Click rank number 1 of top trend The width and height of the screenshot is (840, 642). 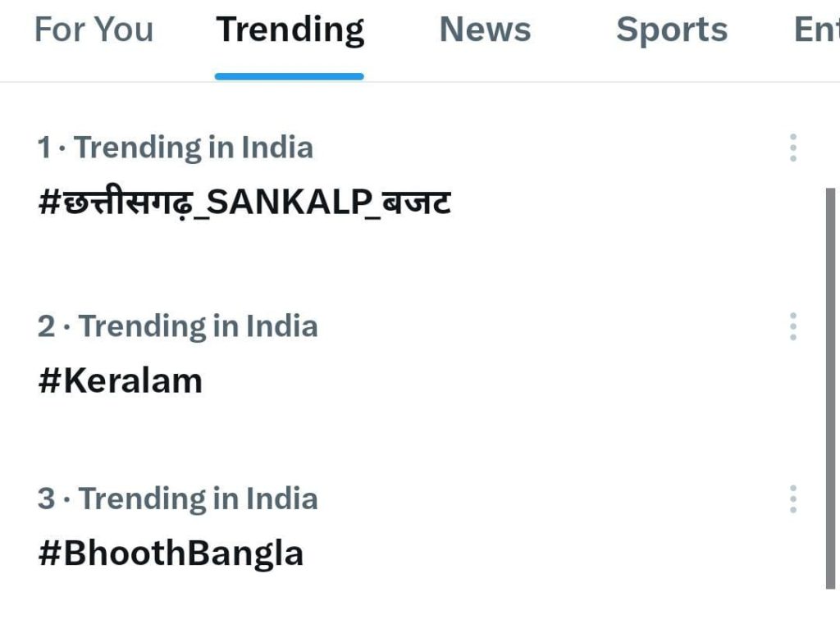pyautogui.click(x=44, y=148)
